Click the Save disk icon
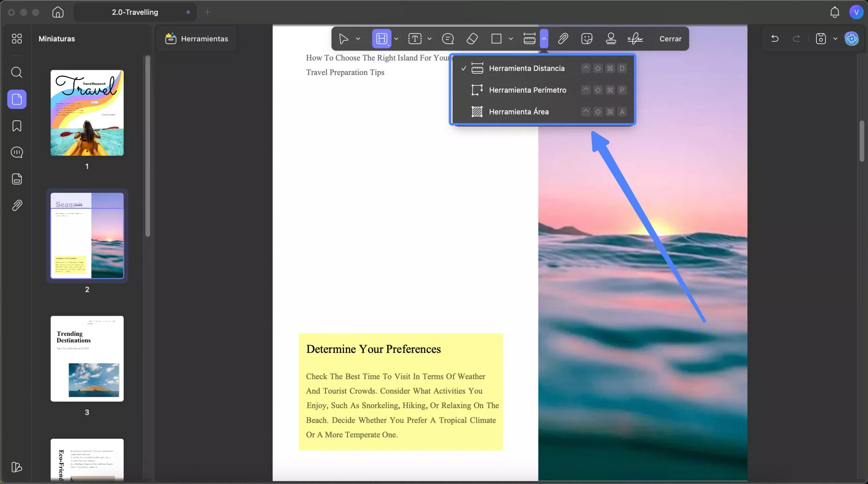Screen dimensions: 868x484 [821, 39]
